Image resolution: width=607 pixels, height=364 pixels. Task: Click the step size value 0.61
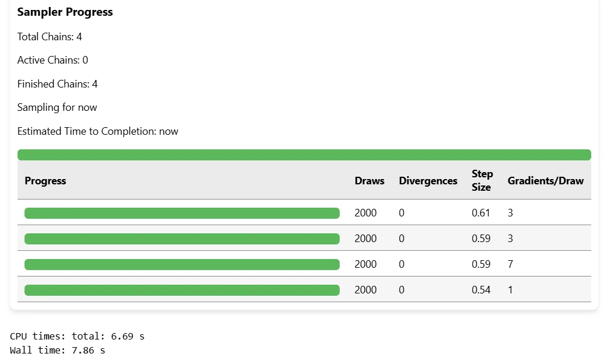tap(481, 213)
